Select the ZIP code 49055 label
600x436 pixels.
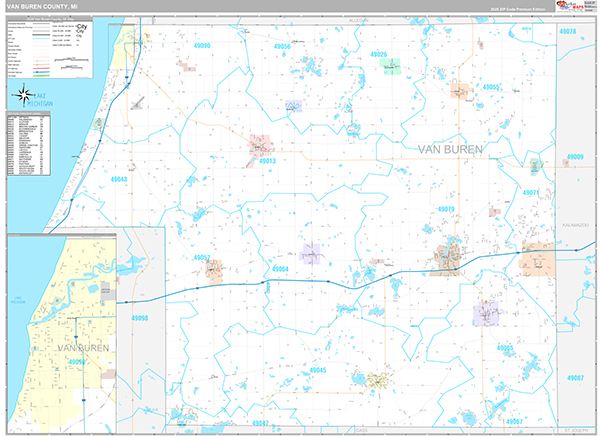pos(491,88)
